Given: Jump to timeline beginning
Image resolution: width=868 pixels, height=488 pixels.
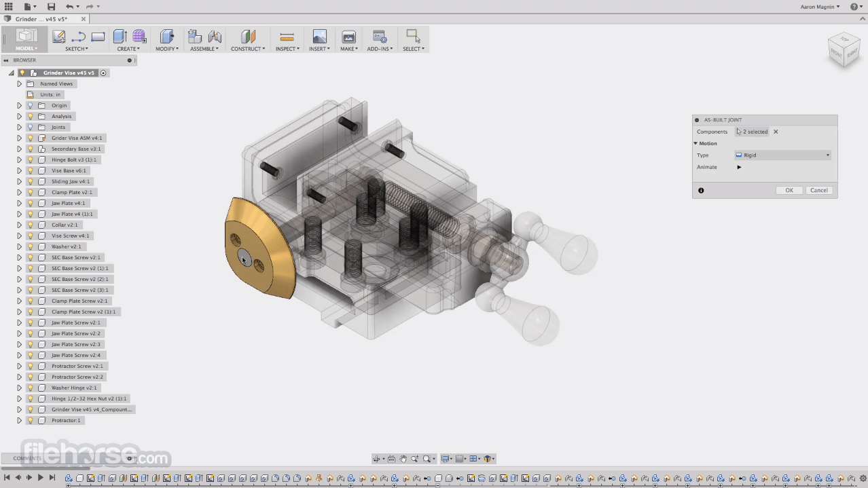Looking at the screenshot, I should tap(7, 478).
